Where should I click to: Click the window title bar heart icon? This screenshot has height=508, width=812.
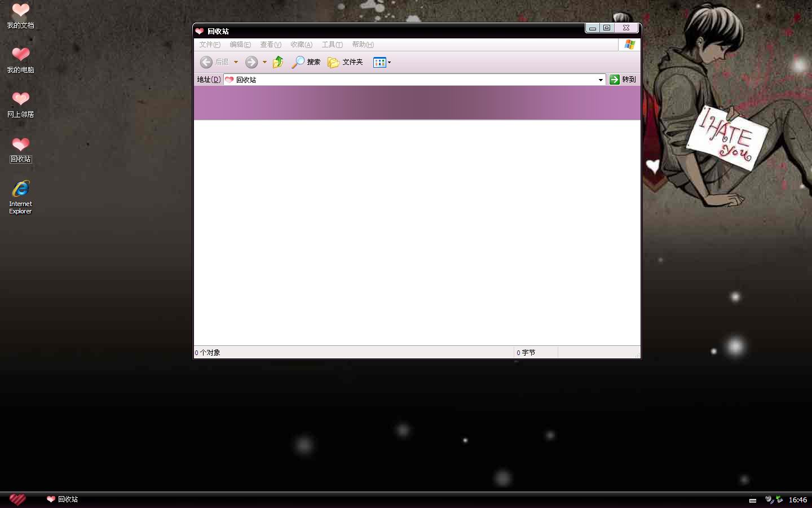(x=199, y=31)
